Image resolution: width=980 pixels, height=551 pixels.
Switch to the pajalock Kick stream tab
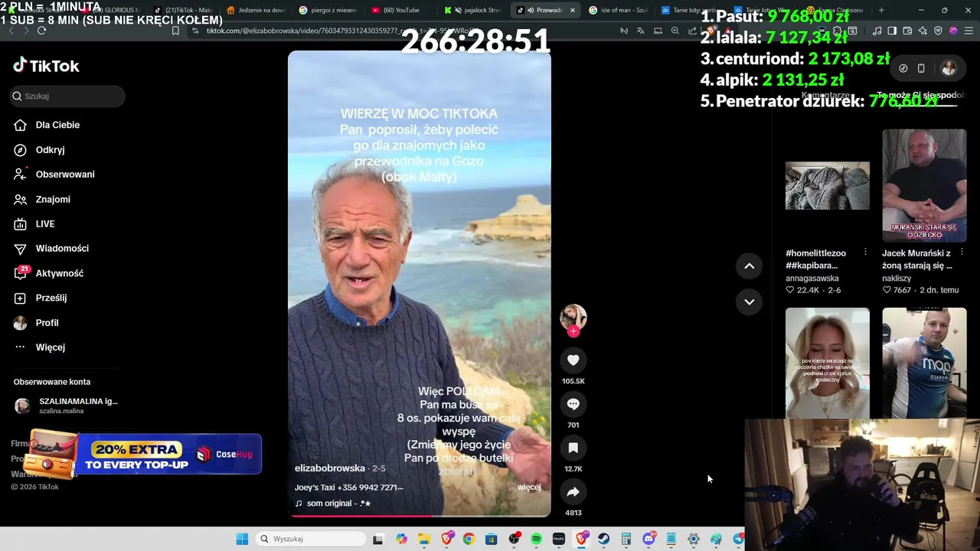pyautogui.click(x=473, y=10)
